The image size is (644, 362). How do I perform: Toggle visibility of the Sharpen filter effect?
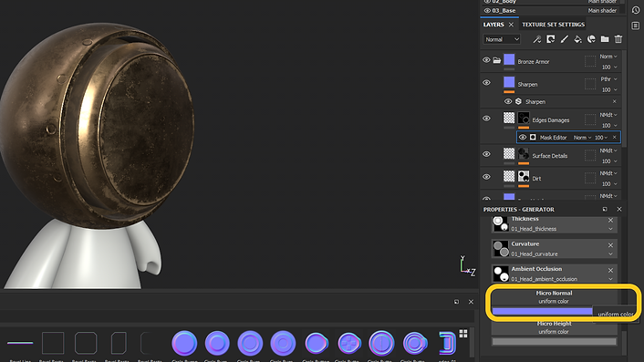tap(508, 101)
